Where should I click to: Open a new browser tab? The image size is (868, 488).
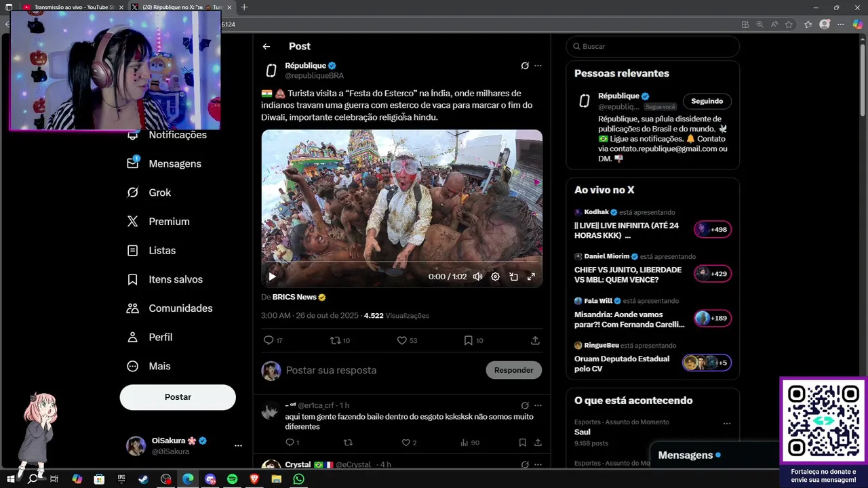[x=244, y=7]
